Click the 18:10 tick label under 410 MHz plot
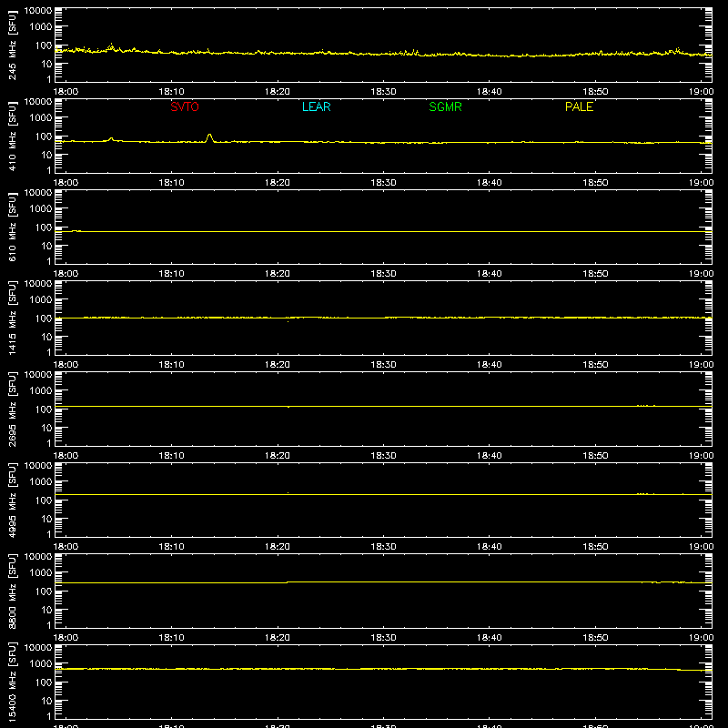728x728 pixels. 171,183
